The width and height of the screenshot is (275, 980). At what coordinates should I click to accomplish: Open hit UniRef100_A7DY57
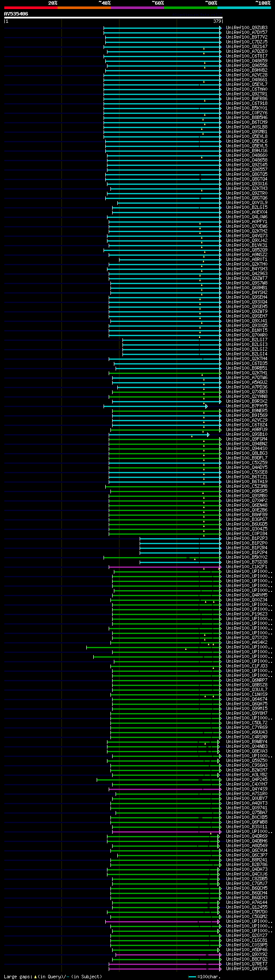pyautogui.click(x=247, y=33)
